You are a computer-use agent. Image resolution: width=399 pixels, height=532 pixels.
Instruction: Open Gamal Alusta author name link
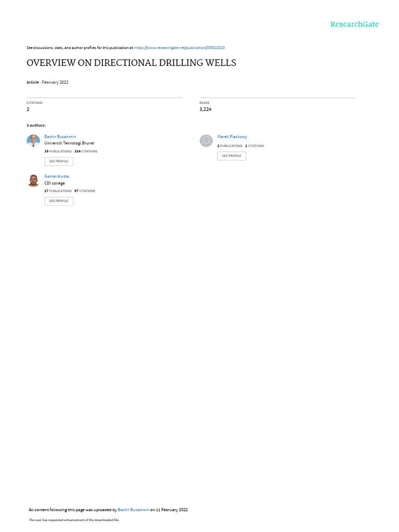[57, 177]
